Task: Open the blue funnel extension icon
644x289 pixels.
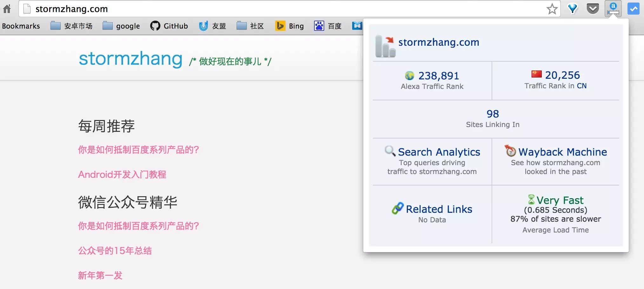Action: coord(573,9)
